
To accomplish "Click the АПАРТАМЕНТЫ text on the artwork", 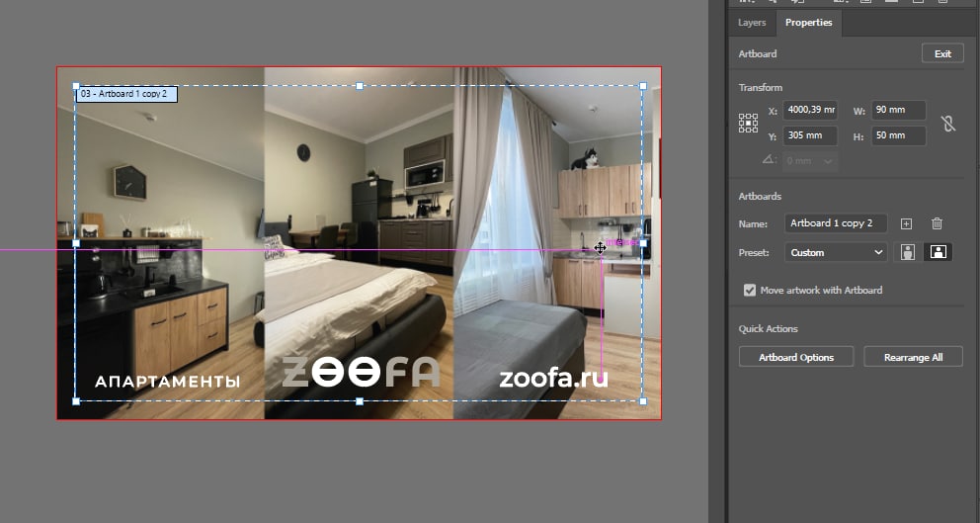I will pos(168,382).
